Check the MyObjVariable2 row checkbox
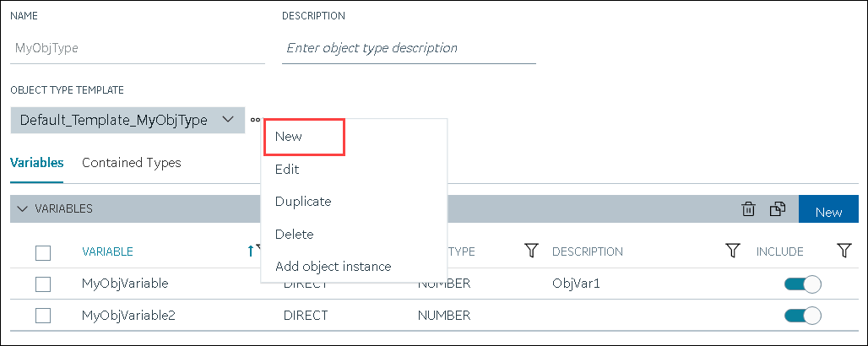868x346 pixels. 43,316
